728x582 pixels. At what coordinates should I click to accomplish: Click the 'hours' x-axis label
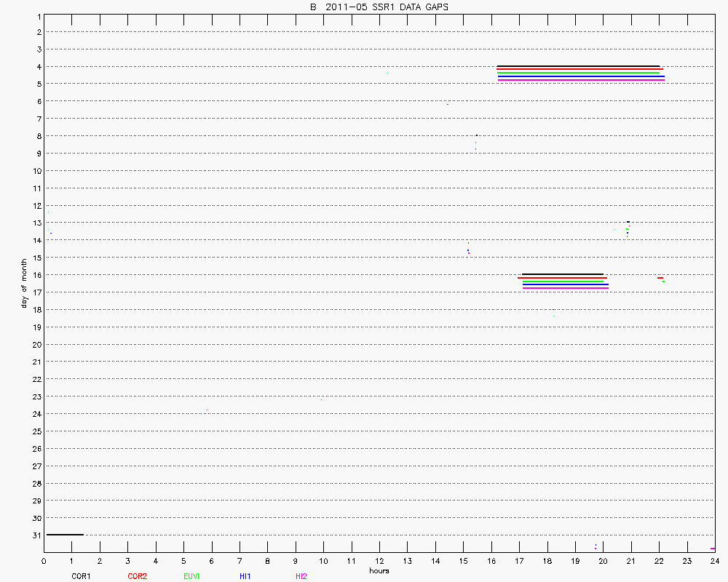(379, 571)
